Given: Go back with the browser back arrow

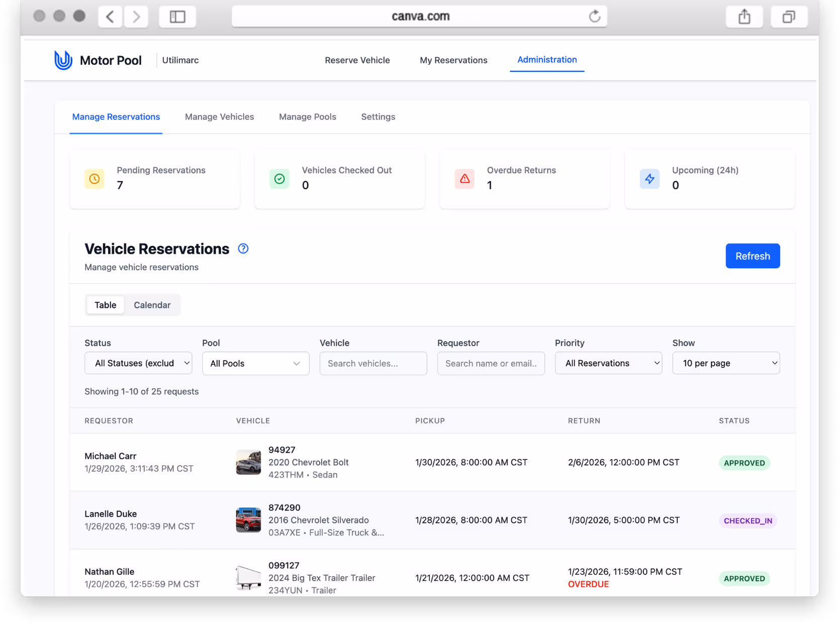Looking at the screenshot, I should pos(110,17).
